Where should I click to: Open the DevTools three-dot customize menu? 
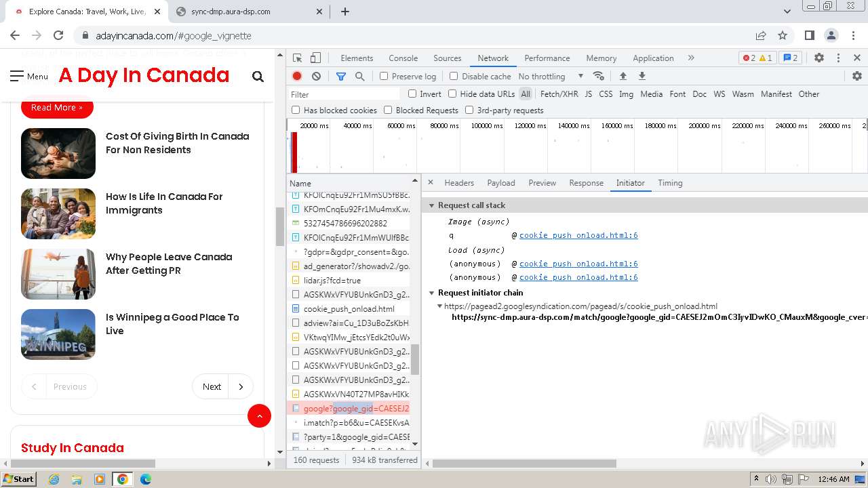838,58
